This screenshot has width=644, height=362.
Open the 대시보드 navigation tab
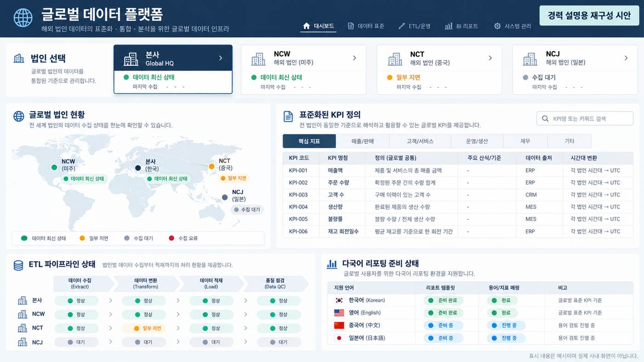point(318,26)
